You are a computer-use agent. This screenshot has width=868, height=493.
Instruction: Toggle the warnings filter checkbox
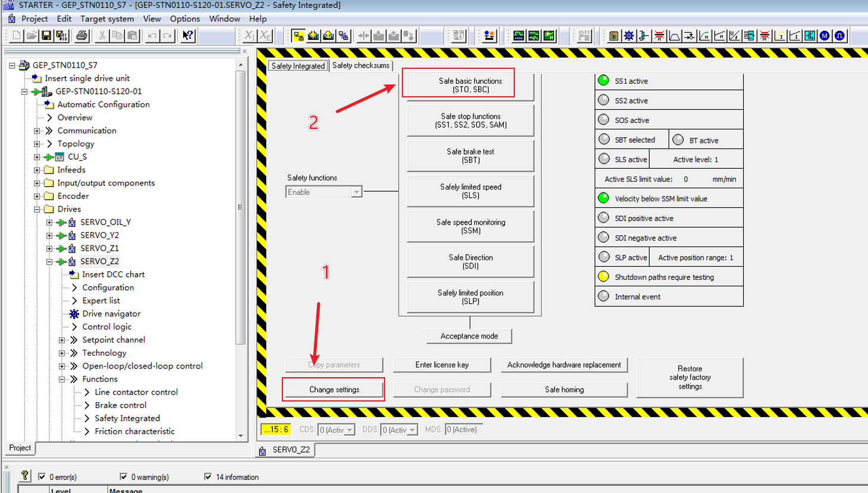[123, 476]
